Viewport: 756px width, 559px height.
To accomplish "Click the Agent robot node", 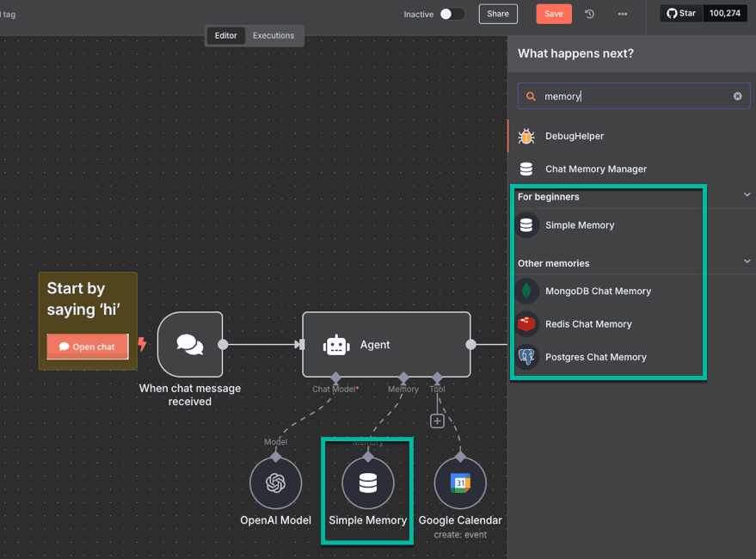I will (x=386, y=345).
